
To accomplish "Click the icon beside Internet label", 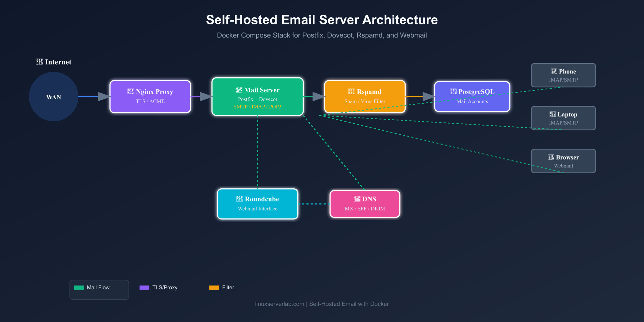I will [39, 62].
